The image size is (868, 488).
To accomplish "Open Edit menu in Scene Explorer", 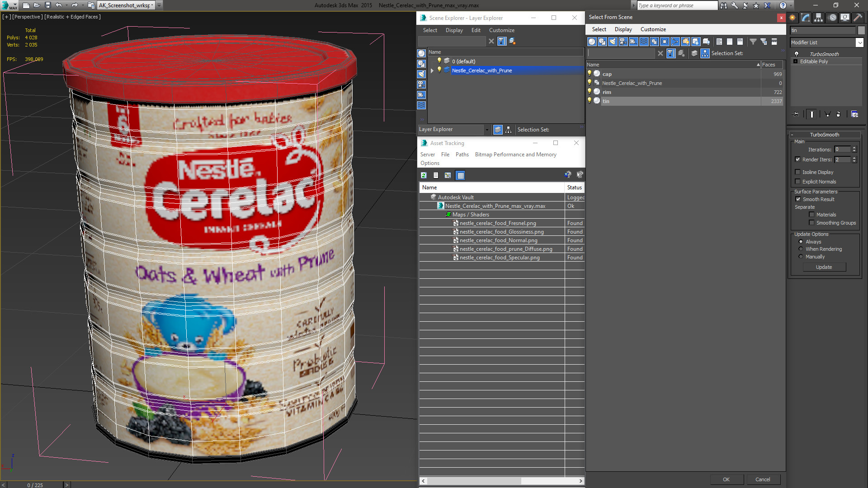I will pos(476,30).
